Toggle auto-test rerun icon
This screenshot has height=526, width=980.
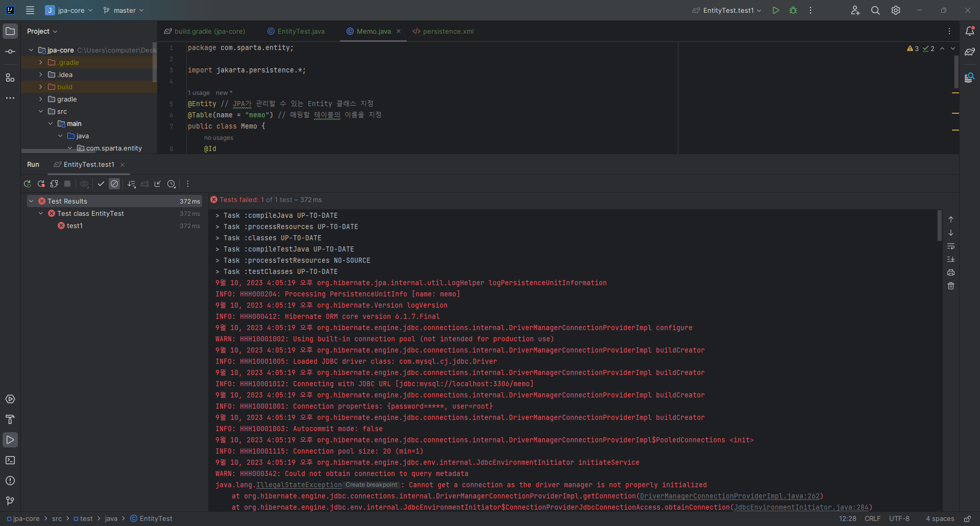[54, 184]
